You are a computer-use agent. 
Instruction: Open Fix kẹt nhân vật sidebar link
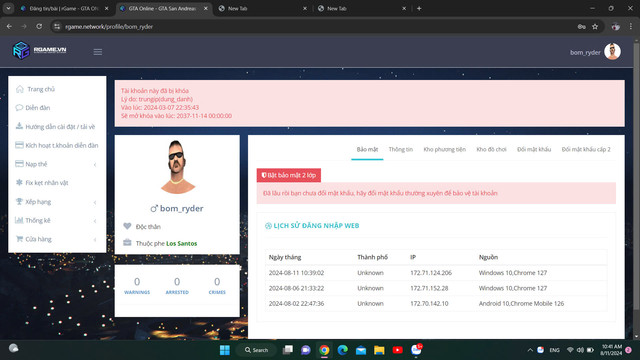47,183
